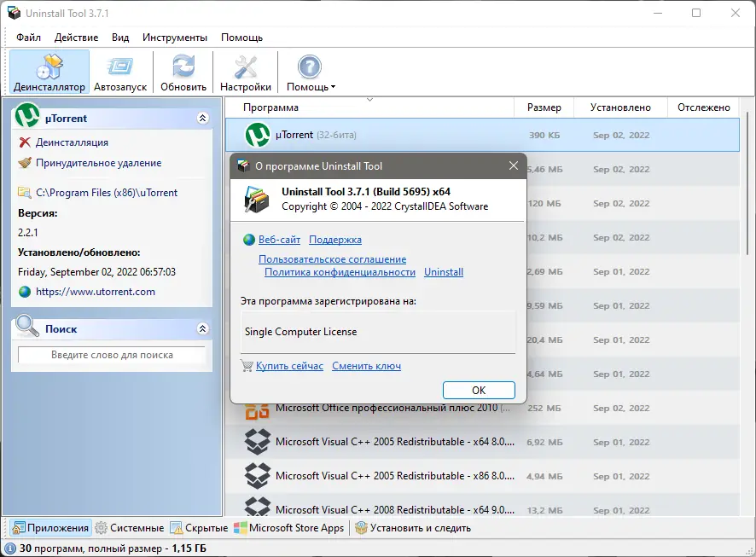The width and height of the screenshot is (756, 557).
Task: Select Microsoft Visual C++ 2008 Redistributable x64 row
Action: click(482, 505)
